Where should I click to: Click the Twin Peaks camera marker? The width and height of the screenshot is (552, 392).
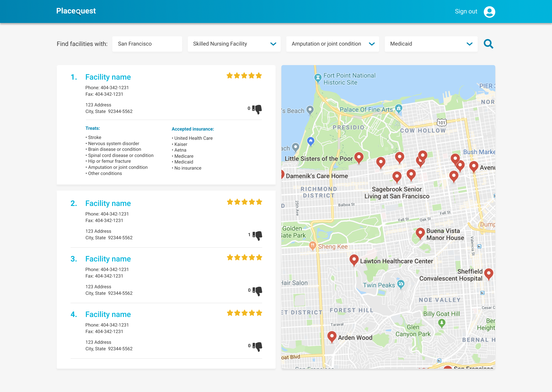[401, 284]
